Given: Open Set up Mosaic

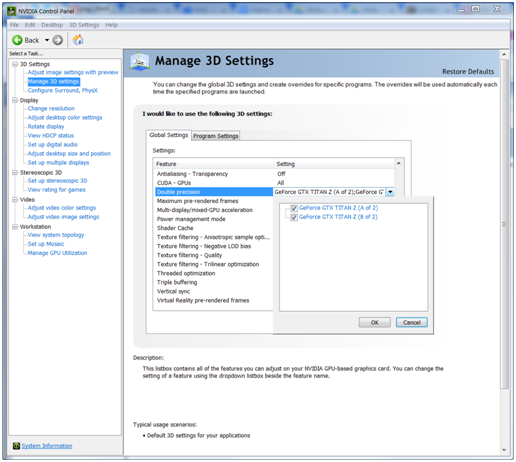Looking at the screenshot, I should coord(46,244).
